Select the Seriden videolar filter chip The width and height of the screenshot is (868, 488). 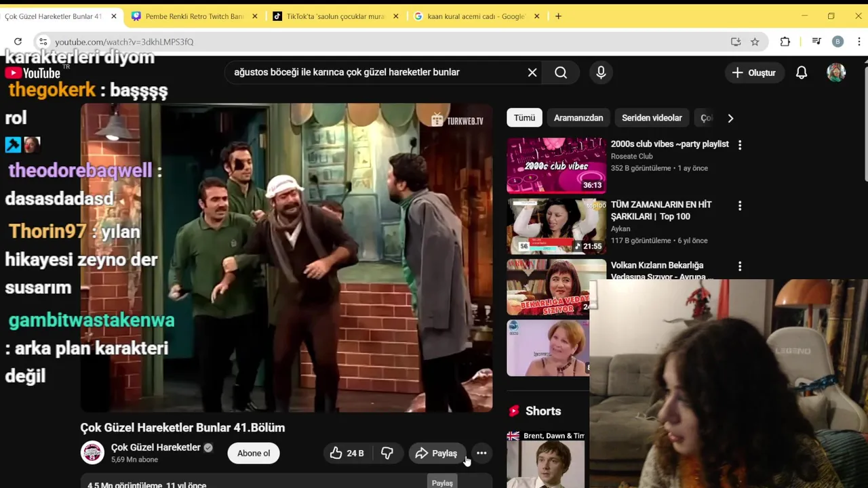coord(652,118)
